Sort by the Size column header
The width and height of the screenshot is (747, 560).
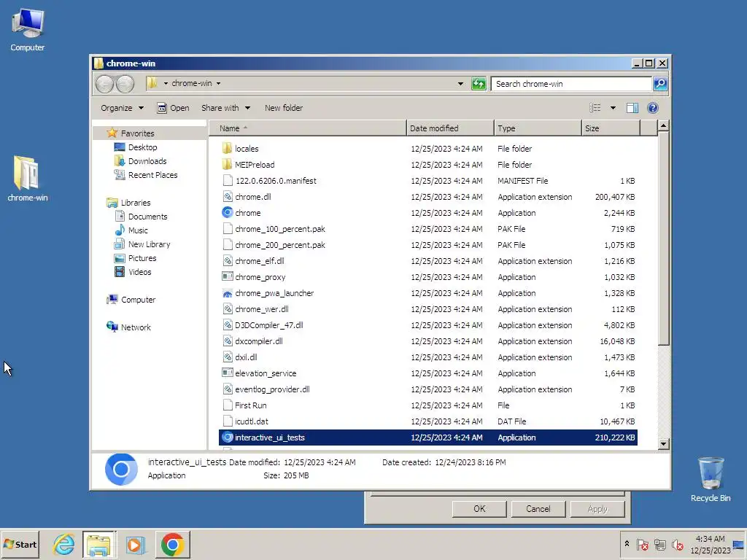point(611,128)
